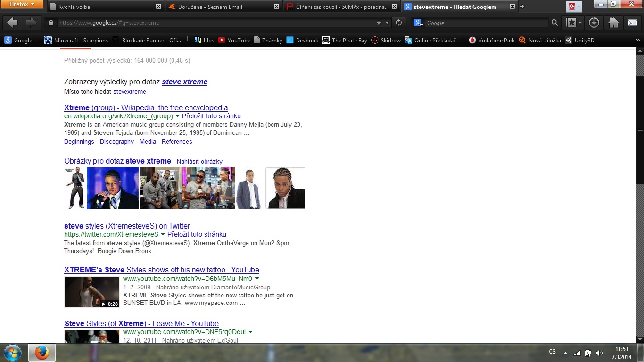Expand options arrow next to the Twitter result URL
This screenshot has width=644, height=362.
(x=163, y=234)
